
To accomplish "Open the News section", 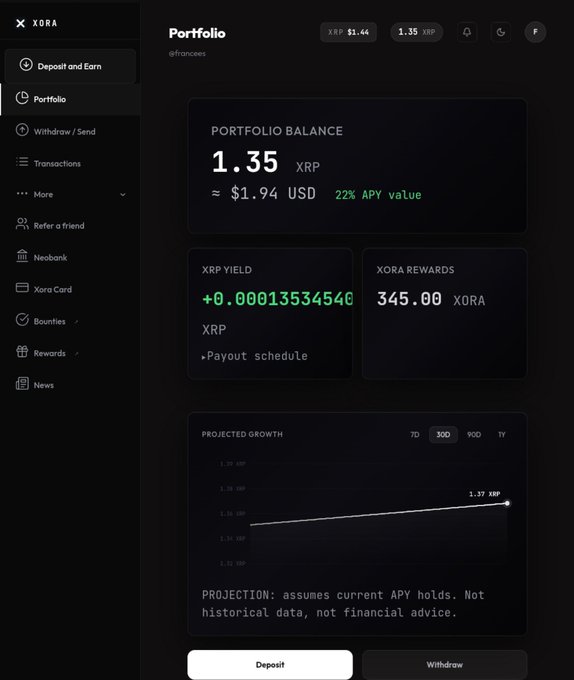I will tap(70, 385).
